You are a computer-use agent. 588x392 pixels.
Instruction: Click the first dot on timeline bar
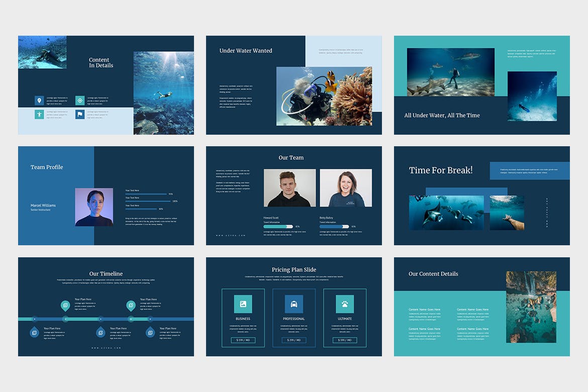click(34, 319)
